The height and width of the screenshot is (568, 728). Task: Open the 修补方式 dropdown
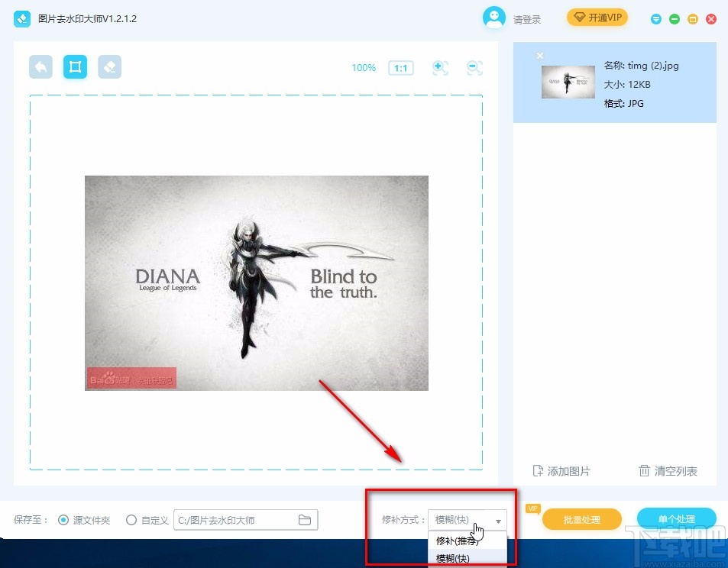click(x=467, y=520)
